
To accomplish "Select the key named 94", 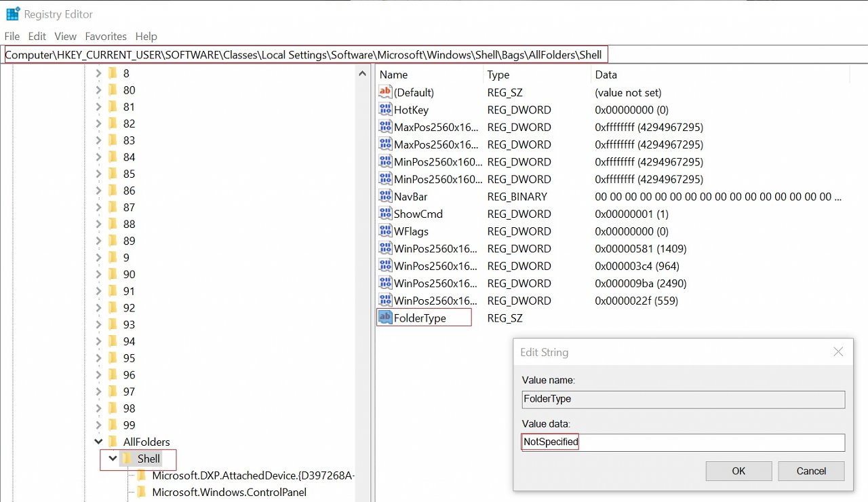I will [129, 341].
